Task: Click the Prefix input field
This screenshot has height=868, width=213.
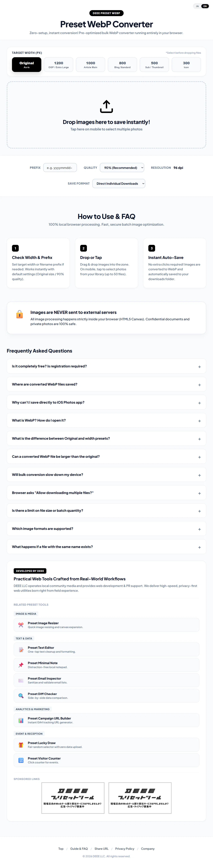Action: pyautogui.click(x=60, y=168)
